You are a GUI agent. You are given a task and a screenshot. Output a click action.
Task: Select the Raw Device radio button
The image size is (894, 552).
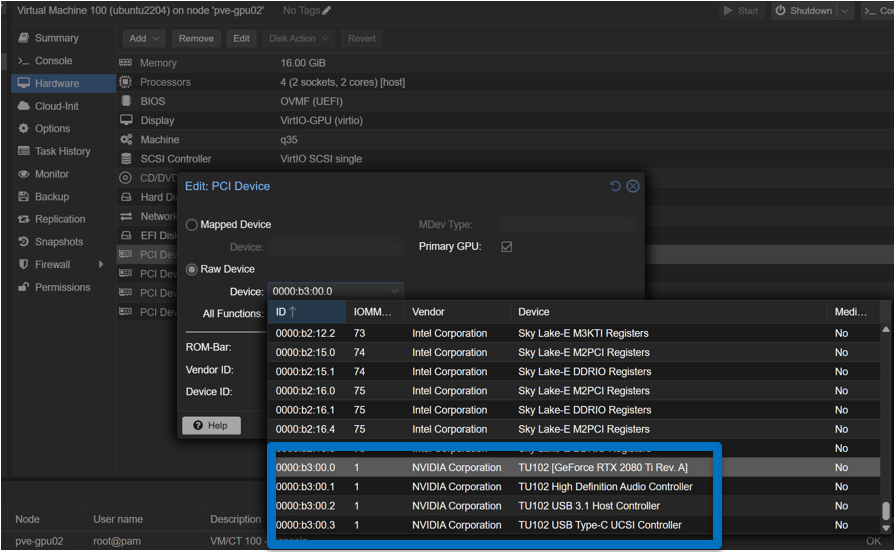(x=192, y=269)
